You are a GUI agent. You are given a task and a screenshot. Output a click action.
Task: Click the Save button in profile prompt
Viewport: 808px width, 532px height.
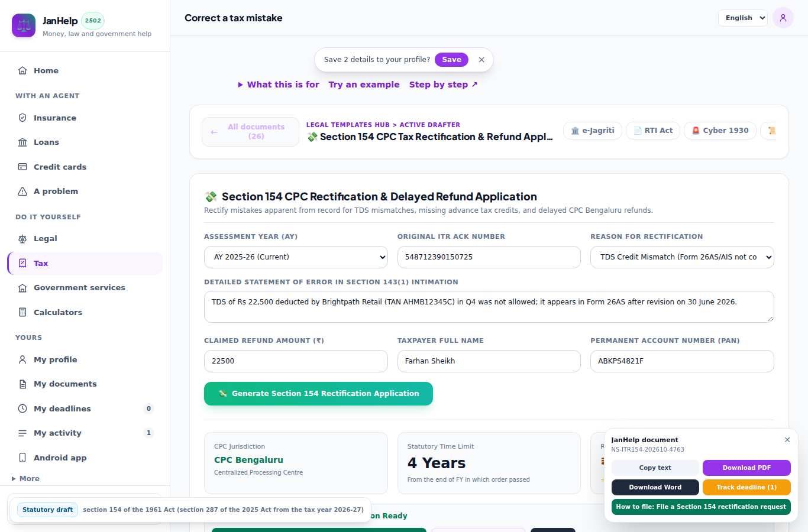coord(451,60)
